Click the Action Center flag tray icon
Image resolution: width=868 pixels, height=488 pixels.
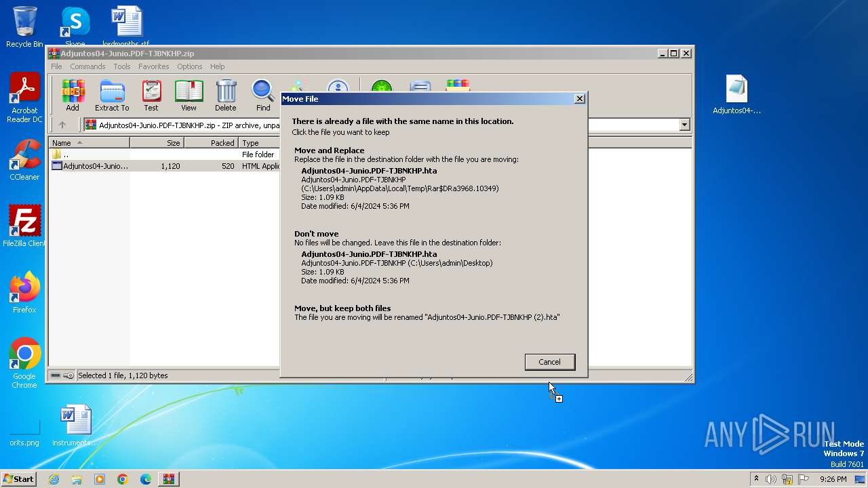pos(804,479)
